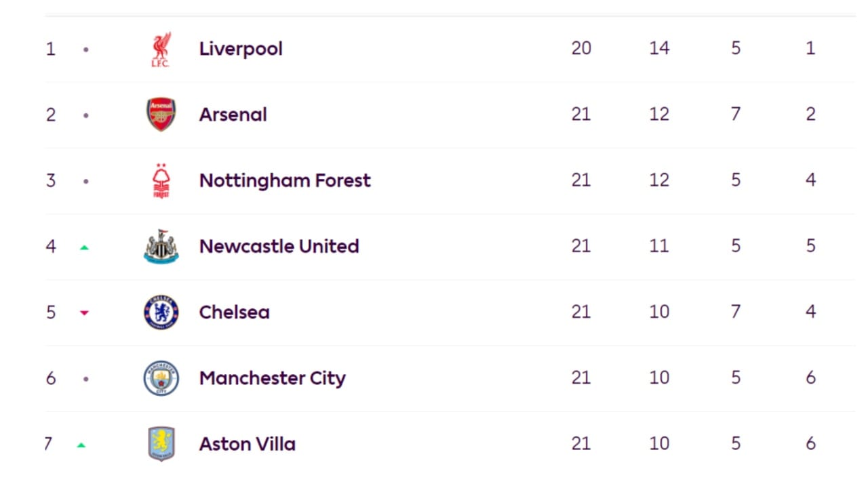
Task: Click Liverpool's played count of 20
Action: pos(581,48)
